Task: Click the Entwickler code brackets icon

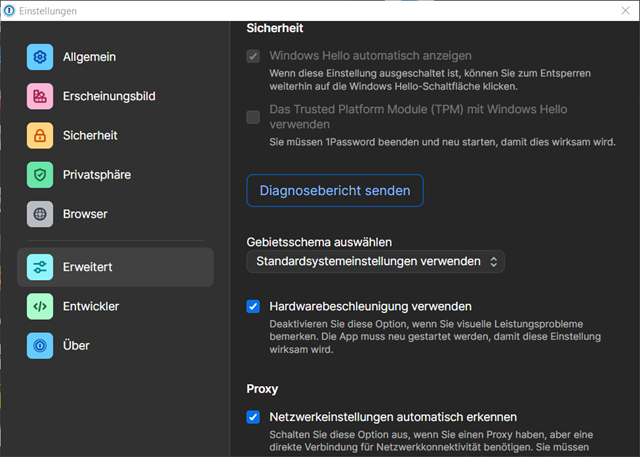Action: tap(40, 306)
